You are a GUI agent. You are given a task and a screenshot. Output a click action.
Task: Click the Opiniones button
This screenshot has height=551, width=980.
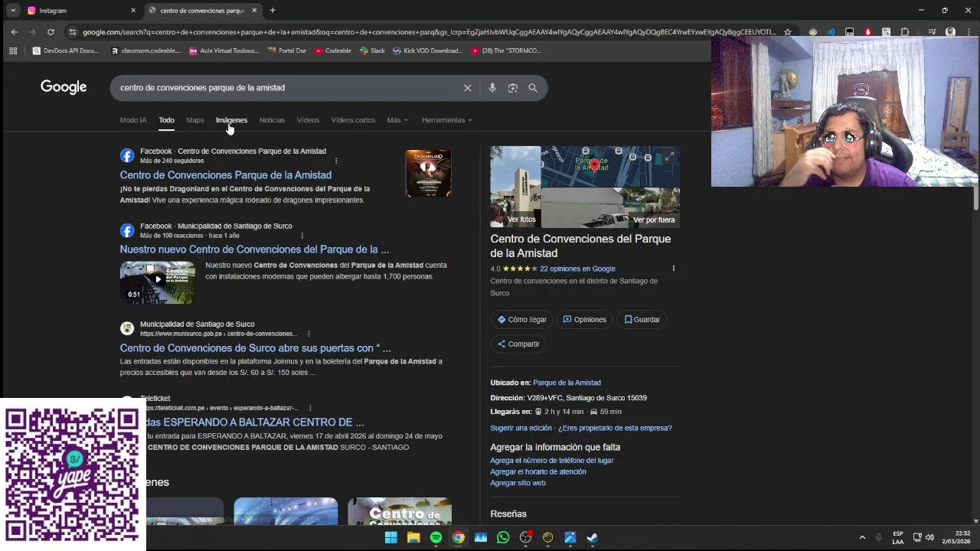pos(584,320)
